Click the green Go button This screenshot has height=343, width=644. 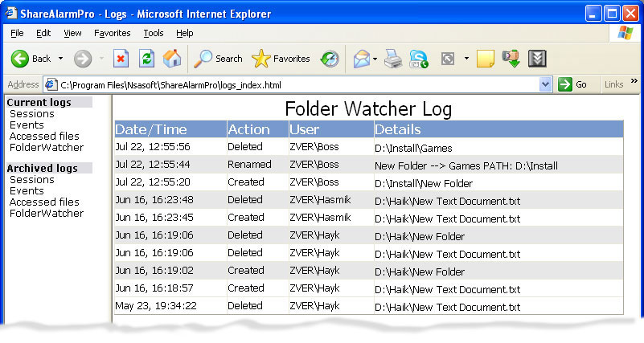(x=572, y=84)
